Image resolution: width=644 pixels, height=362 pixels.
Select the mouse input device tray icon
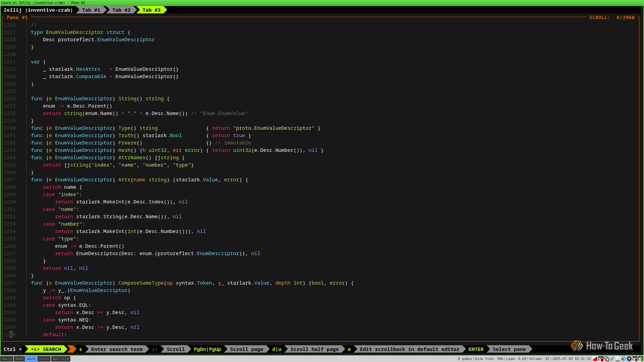[612, 359]
